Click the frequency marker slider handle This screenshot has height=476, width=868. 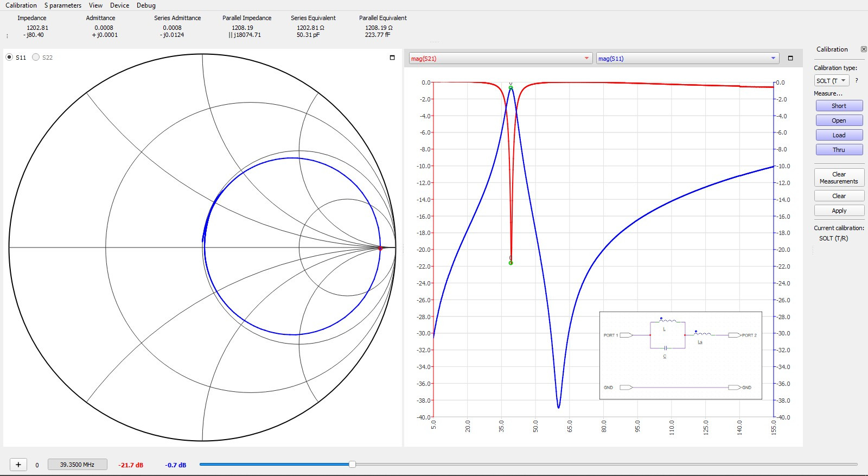point(352,464)
